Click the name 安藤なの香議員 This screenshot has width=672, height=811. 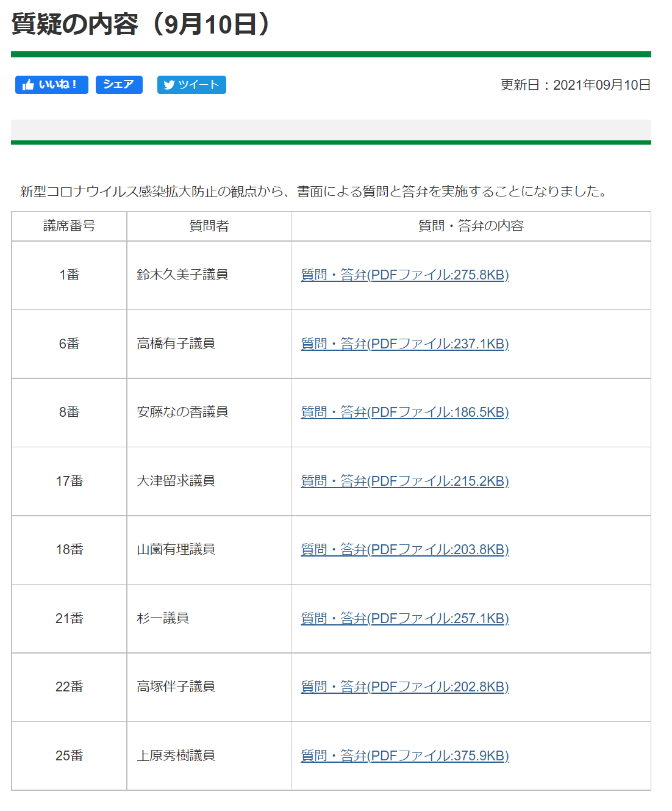click(x=182, y=413)
